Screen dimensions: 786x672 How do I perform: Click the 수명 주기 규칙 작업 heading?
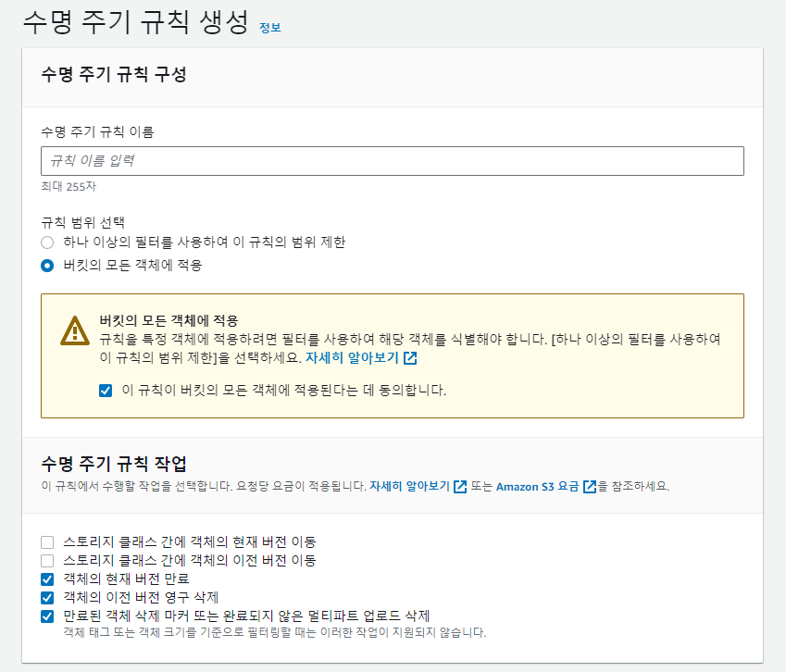(x=114, y=464)
